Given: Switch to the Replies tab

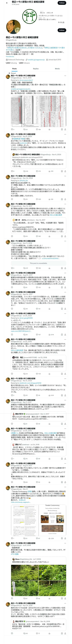Looking at the screenshot, I should tap(36, 68).
